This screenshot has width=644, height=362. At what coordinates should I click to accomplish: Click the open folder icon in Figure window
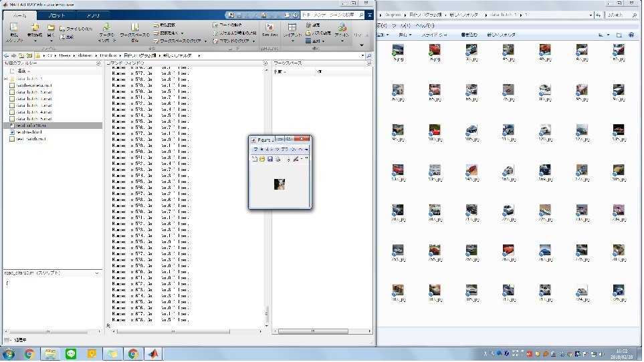click(x=261, y=159)
